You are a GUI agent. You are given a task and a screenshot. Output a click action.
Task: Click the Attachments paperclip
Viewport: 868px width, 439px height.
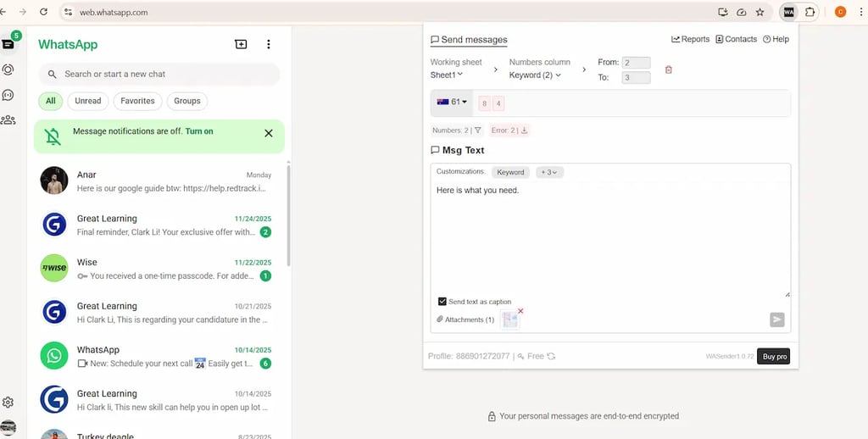(x=440, y=320)
